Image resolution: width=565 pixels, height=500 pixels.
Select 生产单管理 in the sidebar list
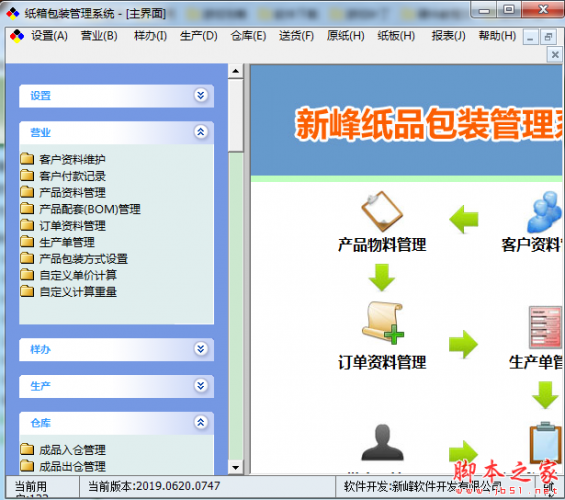tap(67, 242)
